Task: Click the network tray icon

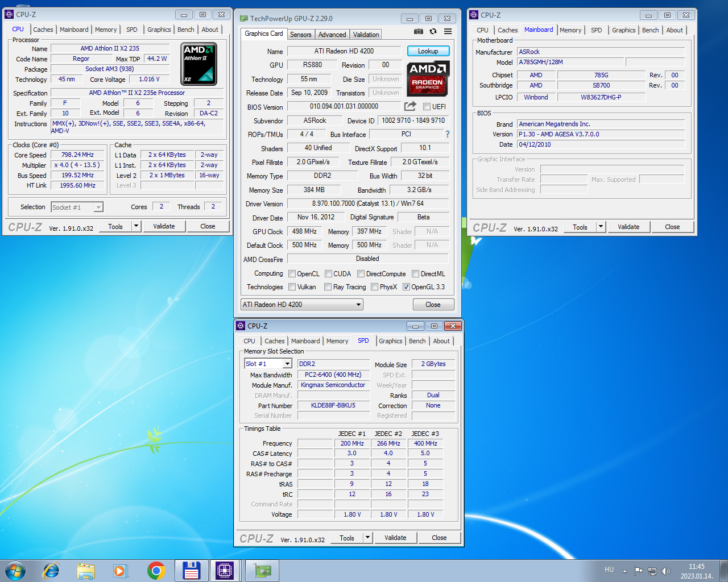Action: [x=652, y=571]
